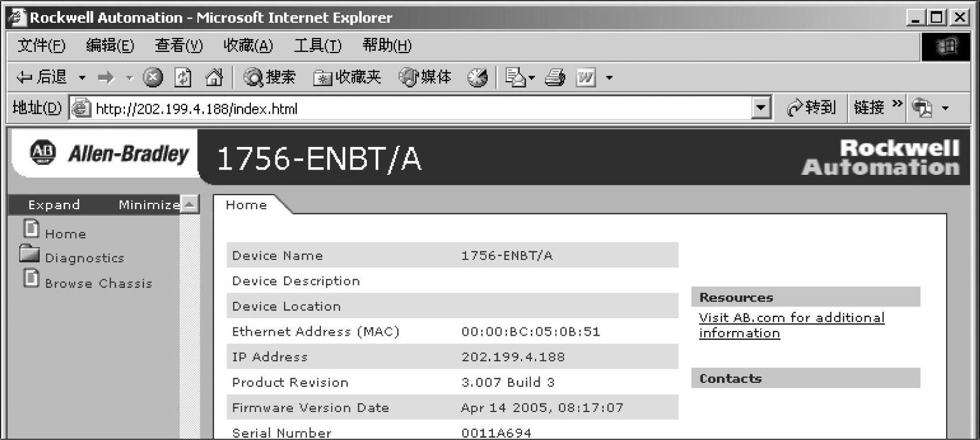Expand the address bar dropdown list
Image resolution: width=980 pixels, height=440 pixels.
point(761,108)
